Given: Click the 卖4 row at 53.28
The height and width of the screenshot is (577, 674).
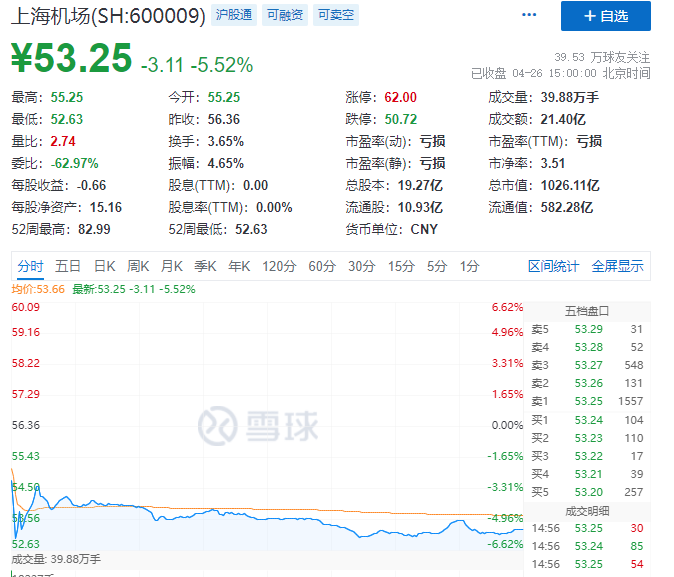Looking at the screenshot, I should pyautogui.click(x=587, y=347).
